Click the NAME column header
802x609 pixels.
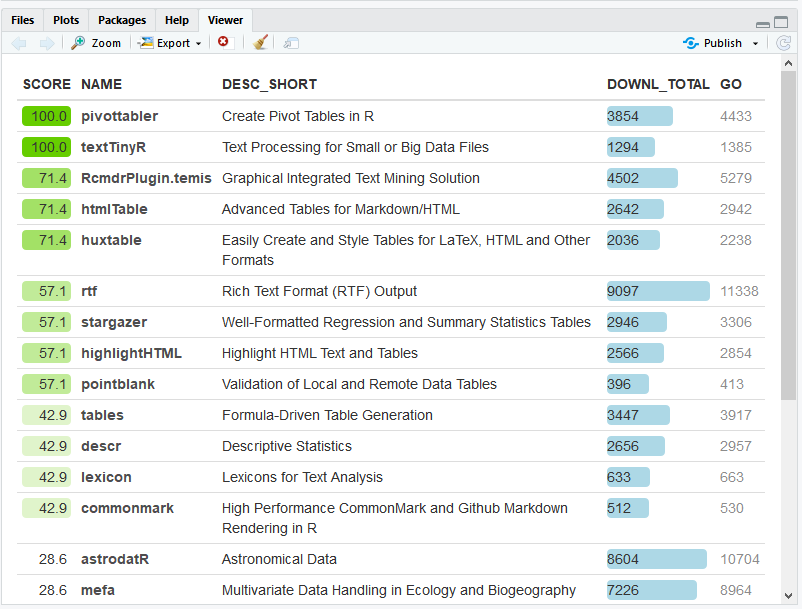[x=101, y=84]
